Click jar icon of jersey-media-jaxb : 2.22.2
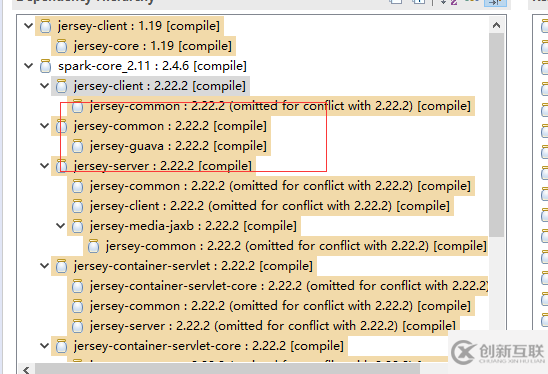Image resolution: width=548 pixels, height=374 pixels. (78, 226)
